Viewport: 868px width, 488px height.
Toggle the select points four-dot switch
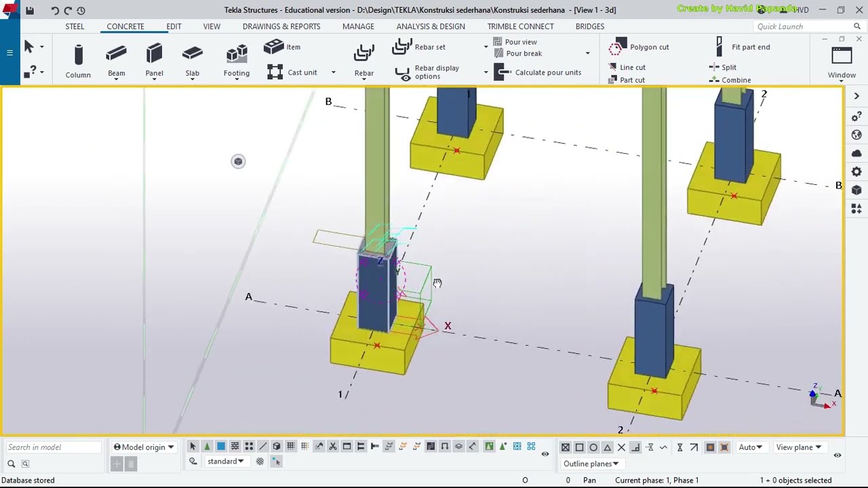(x=249, y=446)
